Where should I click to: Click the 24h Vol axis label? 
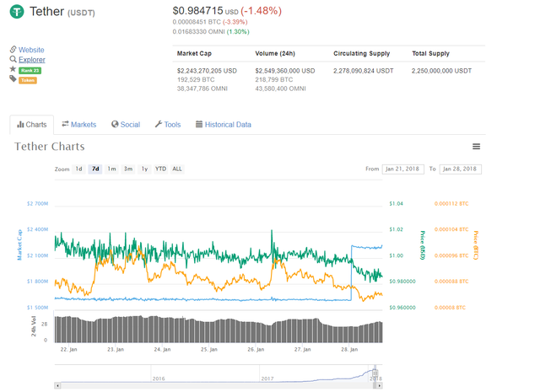34,326
